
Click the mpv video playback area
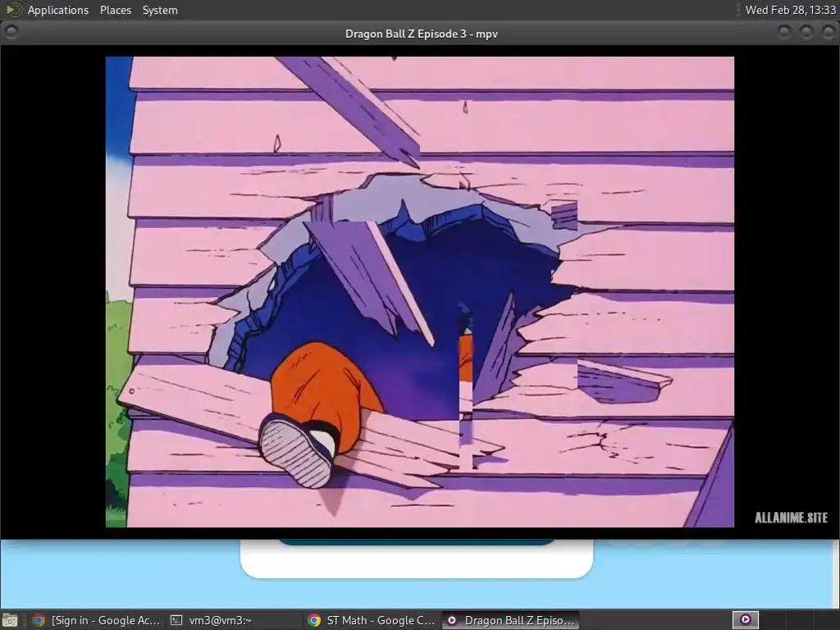click(419, 292)
